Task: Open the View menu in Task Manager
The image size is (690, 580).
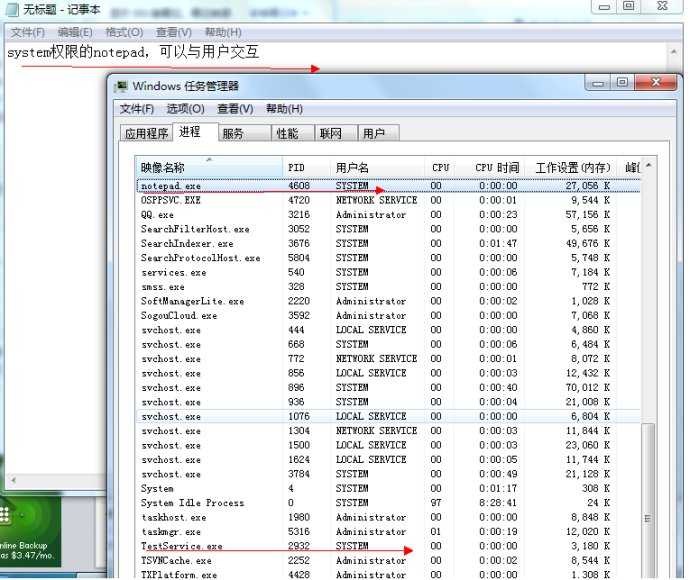Action: (235, 109)
